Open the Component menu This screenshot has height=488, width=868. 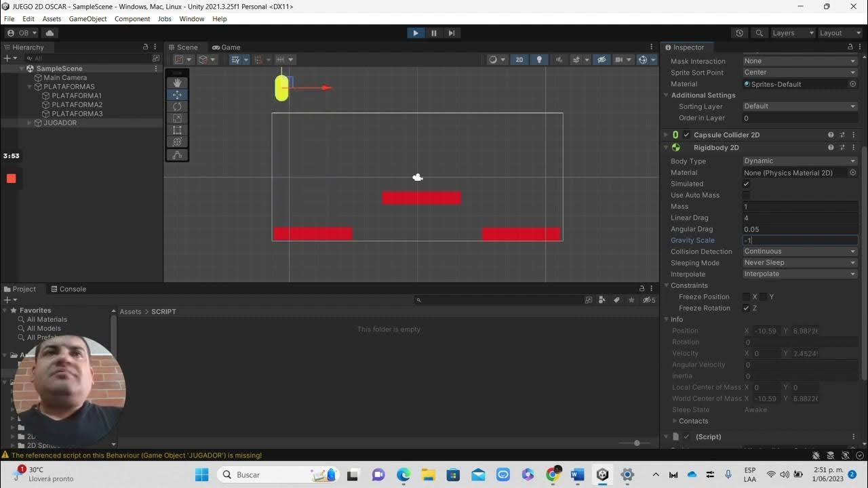point(132,19)
